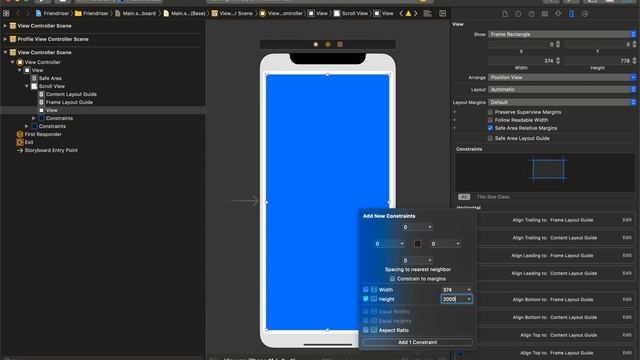Open the top spacing value dropdown in popup

pyautogui.click(x=430, y=227)
